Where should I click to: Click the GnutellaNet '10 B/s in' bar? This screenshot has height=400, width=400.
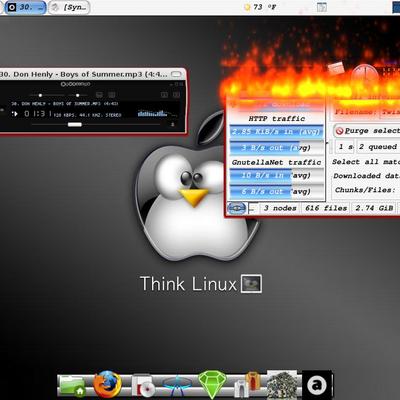pyautogui.click(x=276, y=175)
